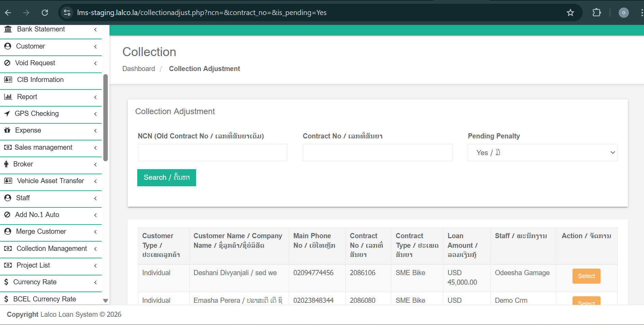Open the browser extensions puzzle icon
The image size is (644, 325).
(x=596, y=13)
